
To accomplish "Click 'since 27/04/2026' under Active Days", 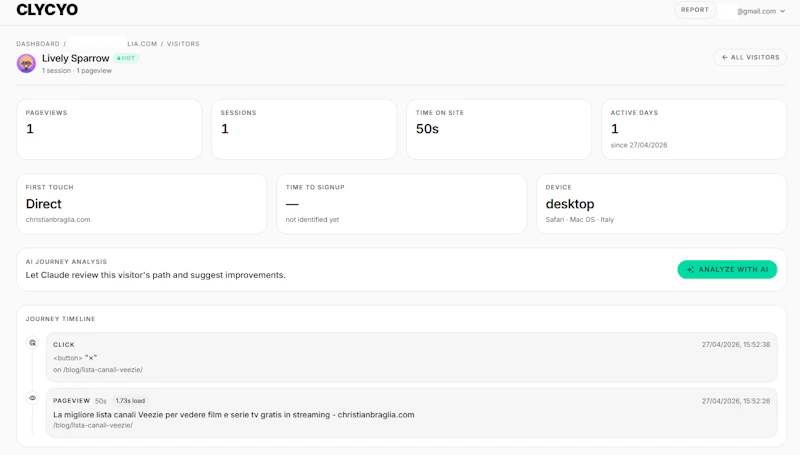I will [639, 145].
